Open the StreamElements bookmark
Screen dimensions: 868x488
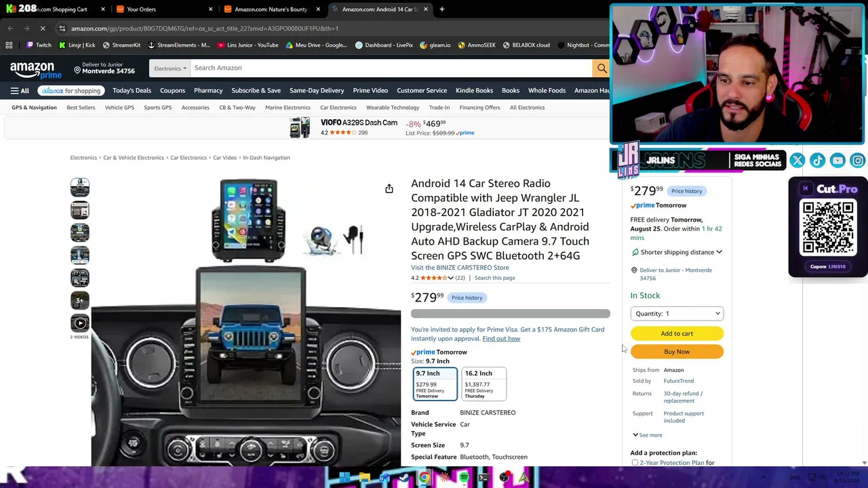click(x=178, y=45)
